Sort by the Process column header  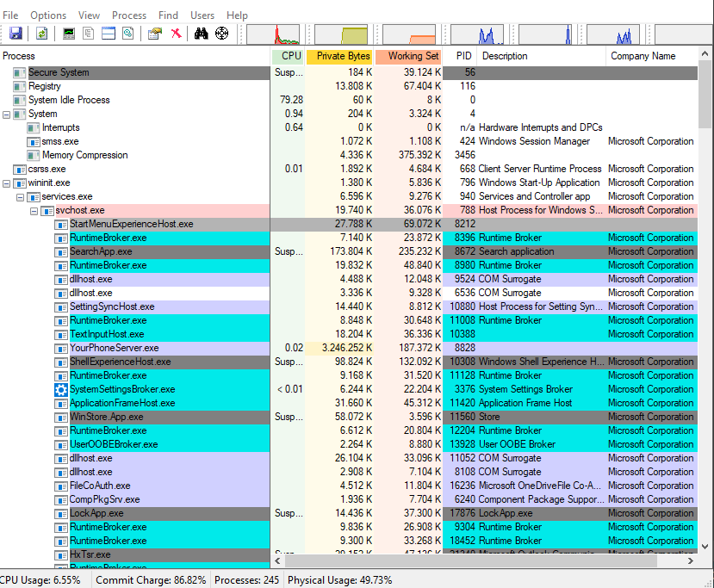(134, 56)
